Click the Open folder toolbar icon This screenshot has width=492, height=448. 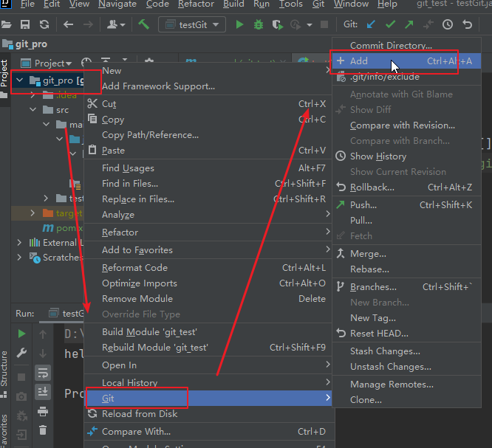(x=6, y=24)
